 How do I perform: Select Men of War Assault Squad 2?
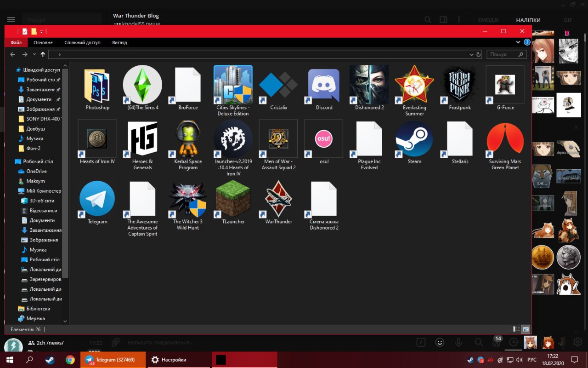coord(278,145)
